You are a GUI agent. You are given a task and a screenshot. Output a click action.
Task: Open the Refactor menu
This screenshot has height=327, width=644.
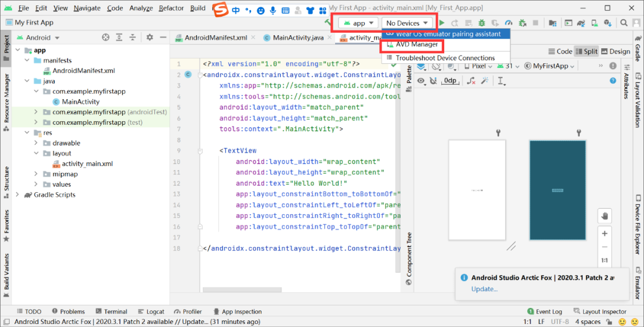pos(171,8)
